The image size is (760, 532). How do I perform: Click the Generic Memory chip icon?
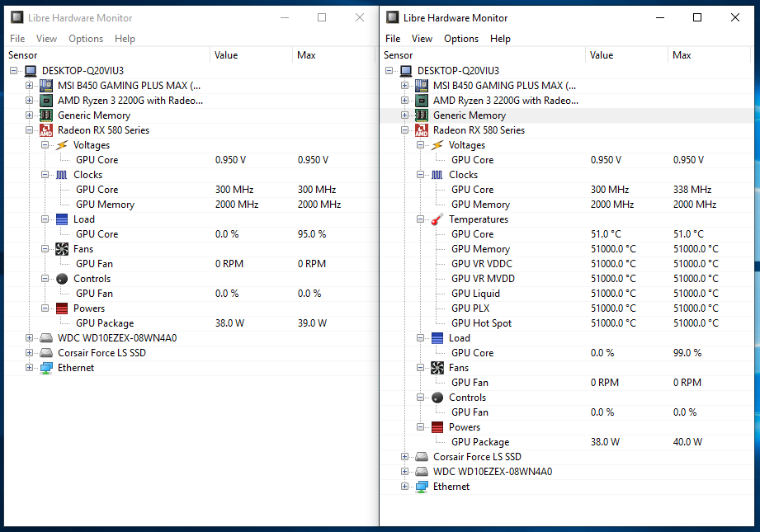coord(46,115)
